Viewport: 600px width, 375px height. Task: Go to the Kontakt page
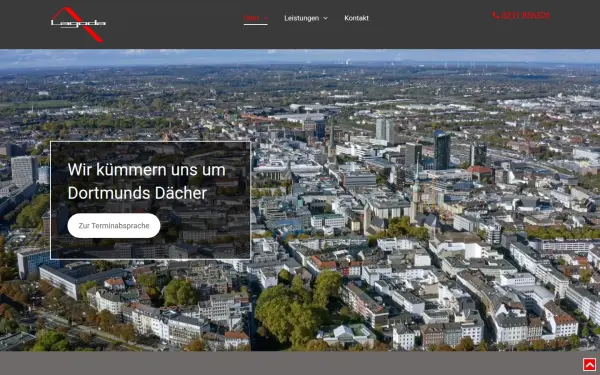tap(356, 18)
